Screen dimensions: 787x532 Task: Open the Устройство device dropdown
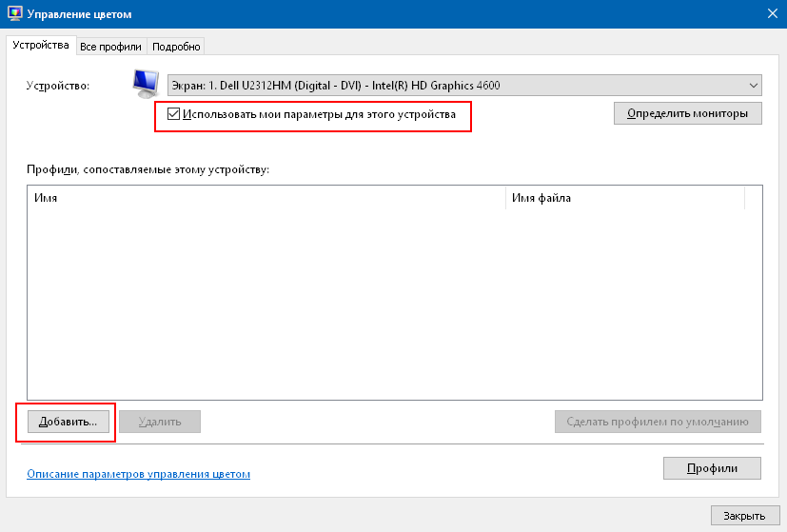[464, 86]
